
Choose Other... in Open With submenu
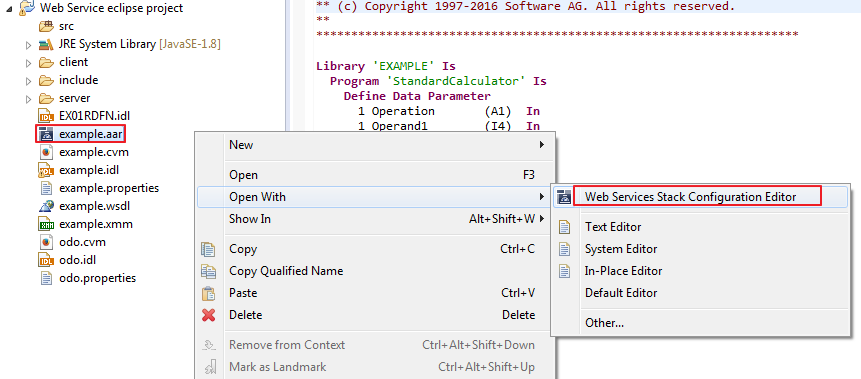coord(700,323)
